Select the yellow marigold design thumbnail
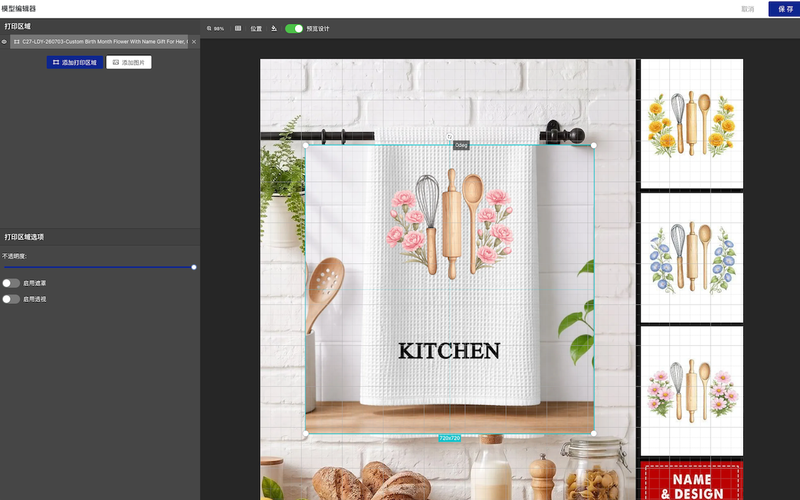This screenshot has height=500, width=800. tap(692, 123)
